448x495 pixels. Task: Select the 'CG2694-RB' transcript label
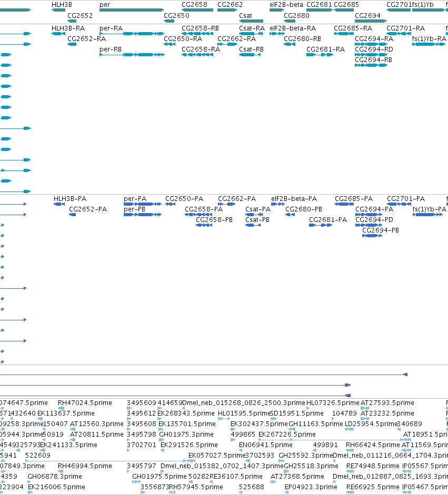coord(373,59)
